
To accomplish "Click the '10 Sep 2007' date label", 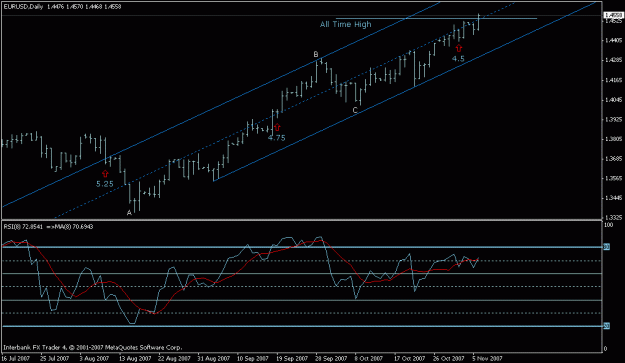I will tap(252, 358).
